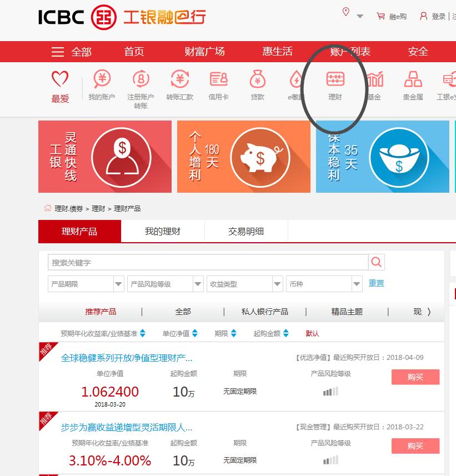Click the 最爱 heart icon
456x476 pixels.
click(60, 79)
